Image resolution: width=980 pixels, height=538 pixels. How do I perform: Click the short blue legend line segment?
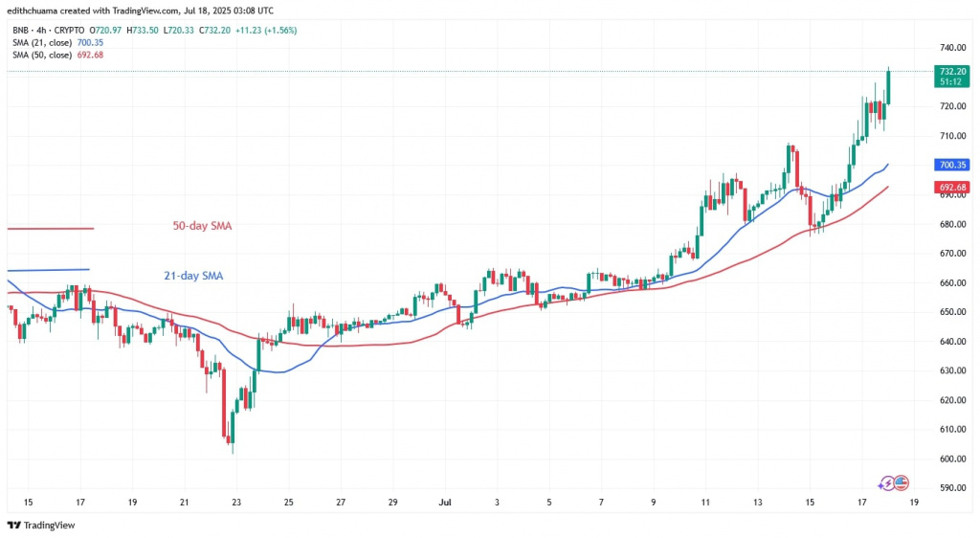pos(48,270)
